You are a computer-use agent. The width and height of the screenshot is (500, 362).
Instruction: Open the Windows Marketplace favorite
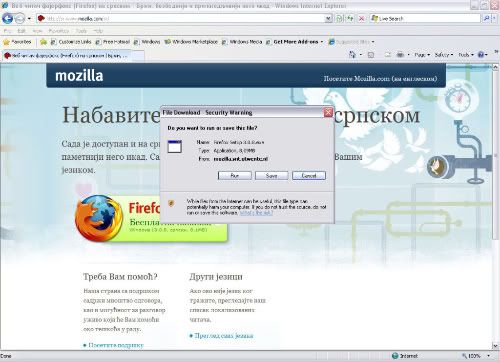click(x=191, y=42)
